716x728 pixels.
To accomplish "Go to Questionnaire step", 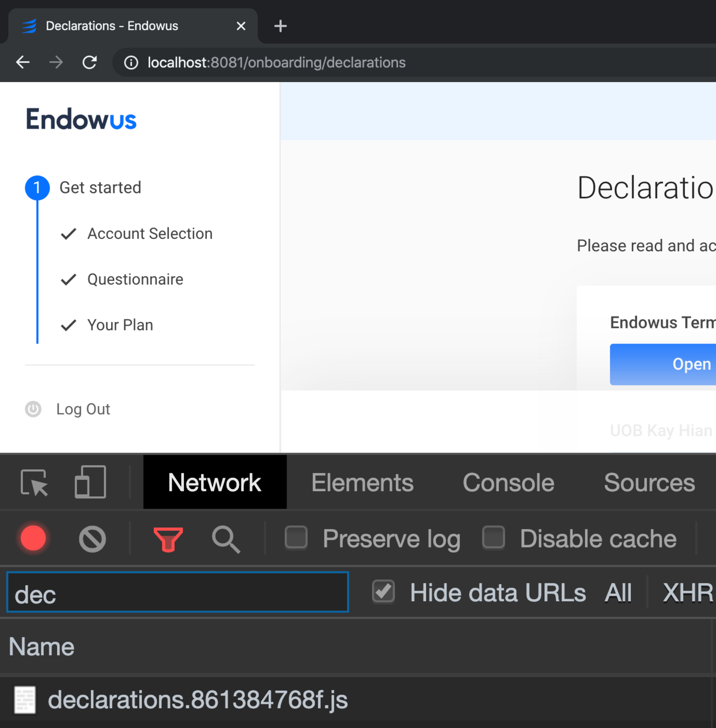I will 135,279.
